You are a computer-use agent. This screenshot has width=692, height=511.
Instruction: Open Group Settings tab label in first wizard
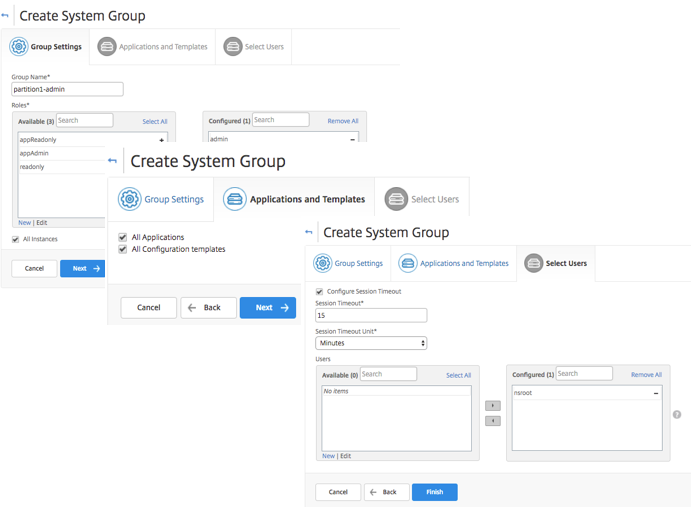coord(56,47)
